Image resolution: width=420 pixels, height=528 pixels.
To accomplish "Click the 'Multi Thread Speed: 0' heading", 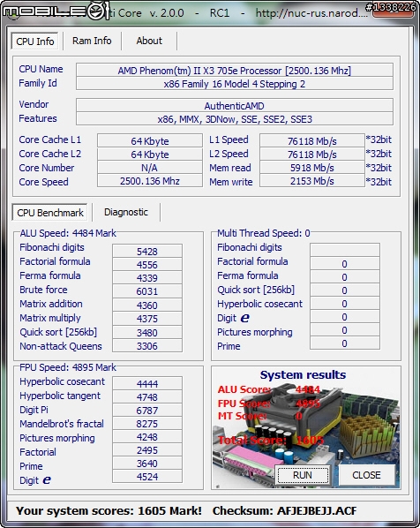I will coord(264,233).
